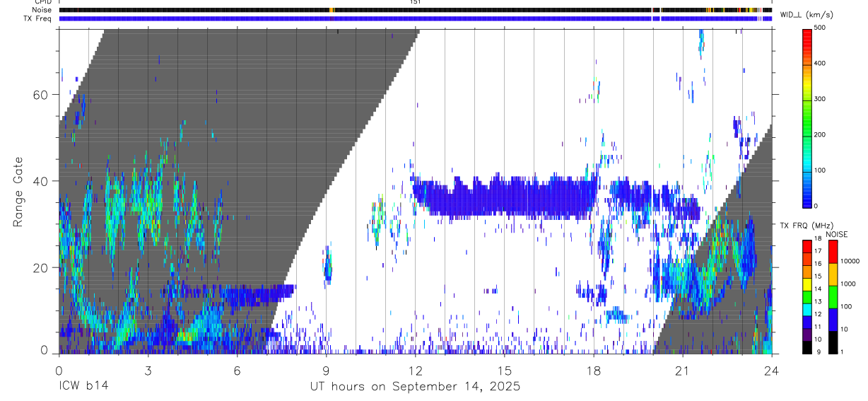Image resolution: width=868 pixels, height=401 pixels.
Task: Click the orange noise spike in Noise strip near 9 UT
Action: coord(332,10)
